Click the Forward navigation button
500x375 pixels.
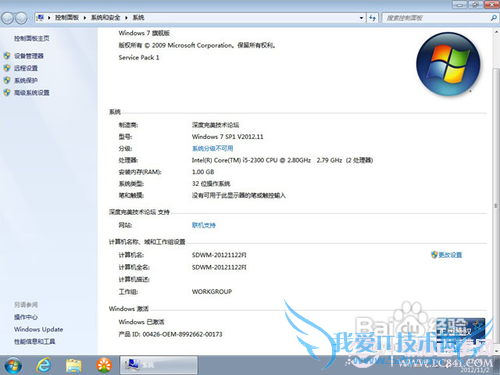point(21,18)
